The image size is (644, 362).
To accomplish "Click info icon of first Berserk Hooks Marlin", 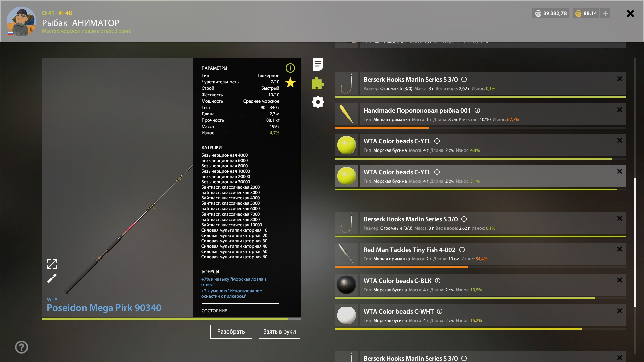I will pyautogui.click(x=464, y=79).
